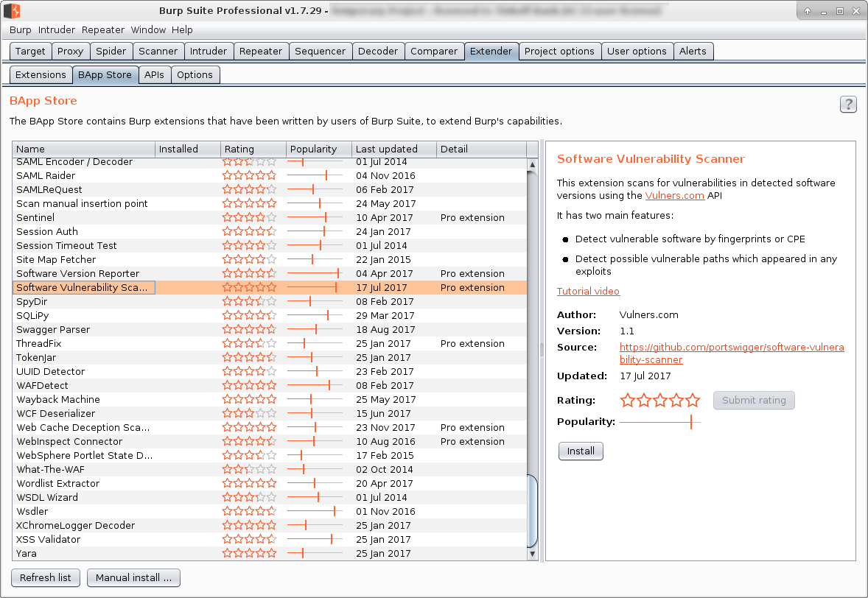868x598 pixels.
Task: Switch to the Comparer tab
Action: 434,51
